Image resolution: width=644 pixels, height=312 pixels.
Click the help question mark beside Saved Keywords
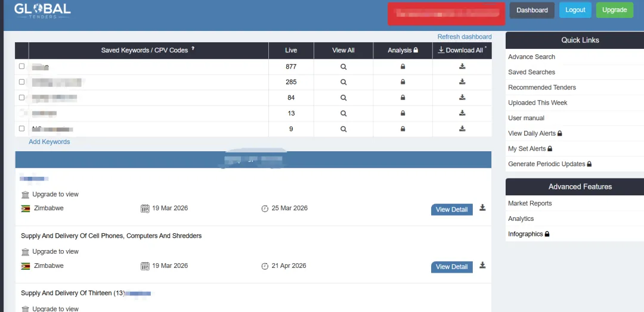193,49
